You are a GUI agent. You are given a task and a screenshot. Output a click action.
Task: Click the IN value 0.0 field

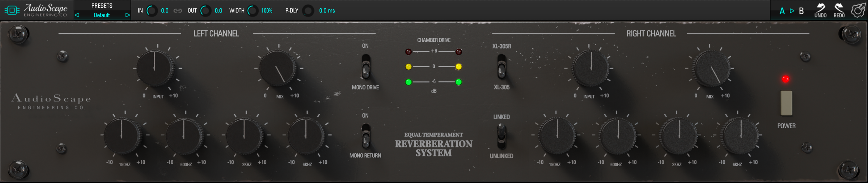coord(165,11)
